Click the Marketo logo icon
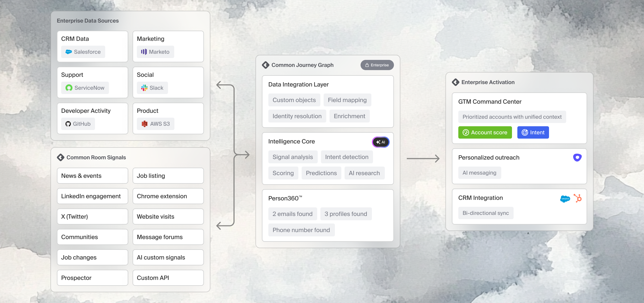The image size is (644, 303). pos(144,52)
